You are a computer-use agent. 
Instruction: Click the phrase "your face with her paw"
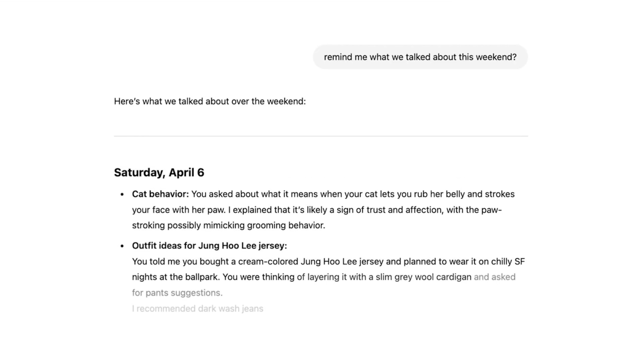pyautogui.click(x=178, y=210)
